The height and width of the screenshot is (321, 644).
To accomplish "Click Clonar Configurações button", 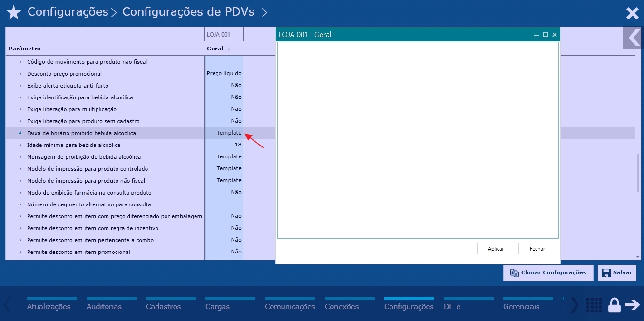I will tap(548, 273).
